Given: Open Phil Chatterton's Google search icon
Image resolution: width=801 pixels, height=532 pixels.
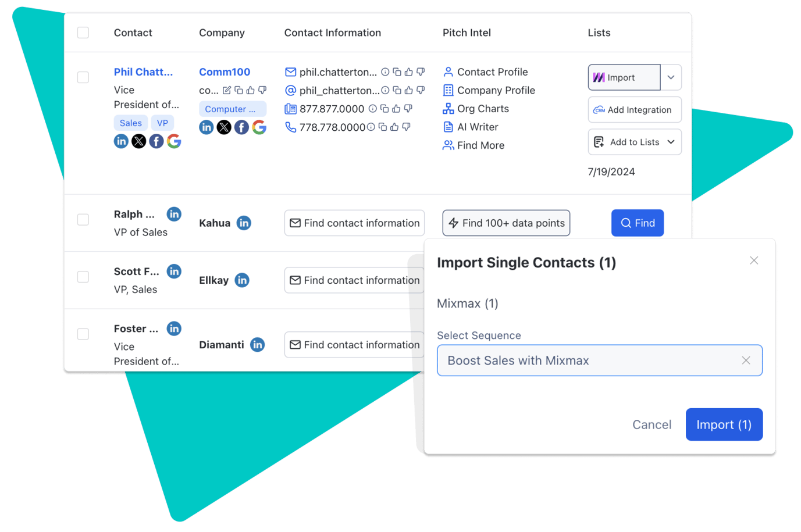Looking at the screenshot, I should pyautogui.click(x=174, y=141).
